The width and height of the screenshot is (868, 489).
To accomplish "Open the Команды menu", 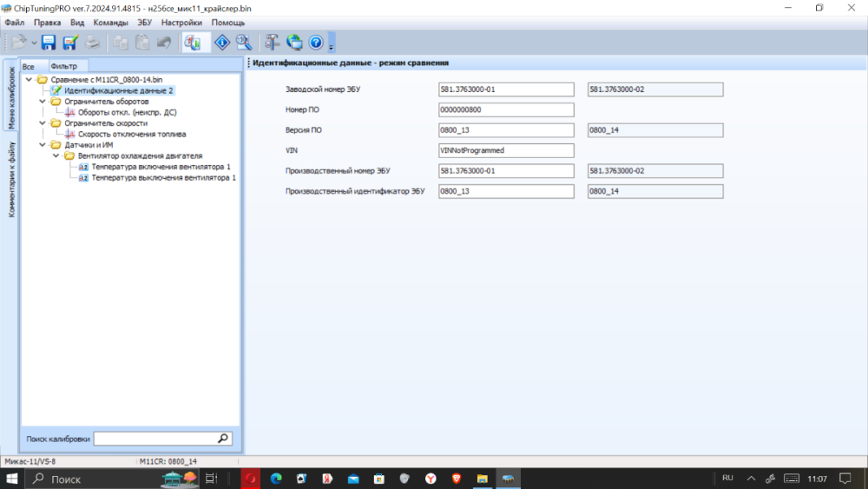I will click(111, 23).
